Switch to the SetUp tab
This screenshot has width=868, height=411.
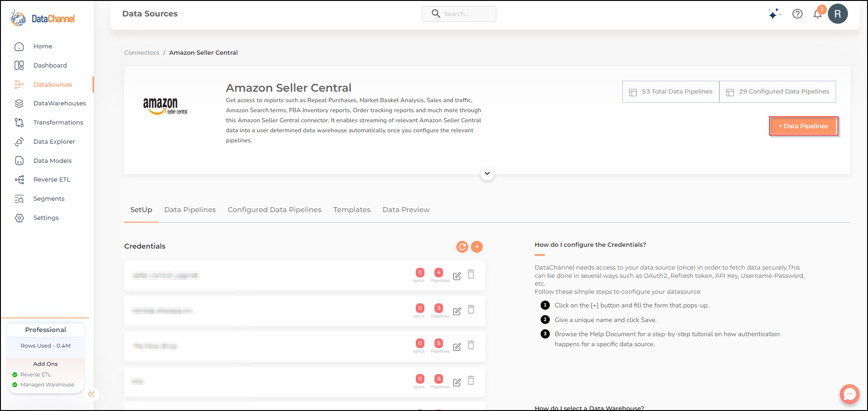(x=141, y=210)
